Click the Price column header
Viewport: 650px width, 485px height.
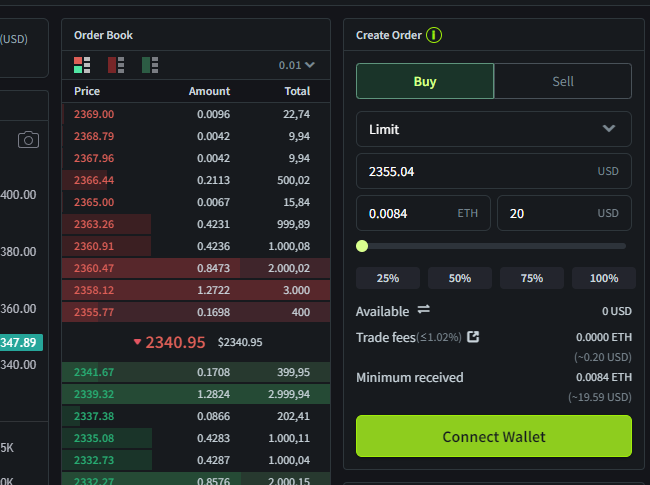pos(87,91)
